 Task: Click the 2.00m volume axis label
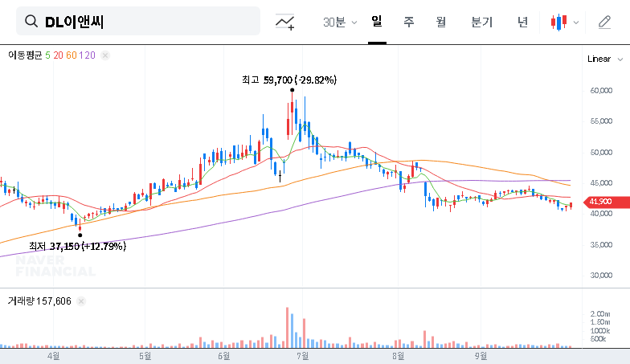tap(600, 313)
